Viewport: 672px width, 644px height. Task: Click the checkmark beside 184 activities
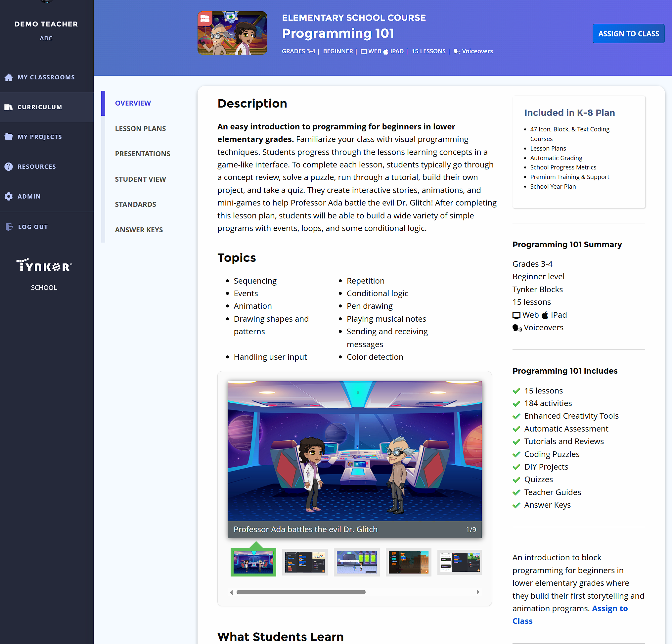(516, 404)
